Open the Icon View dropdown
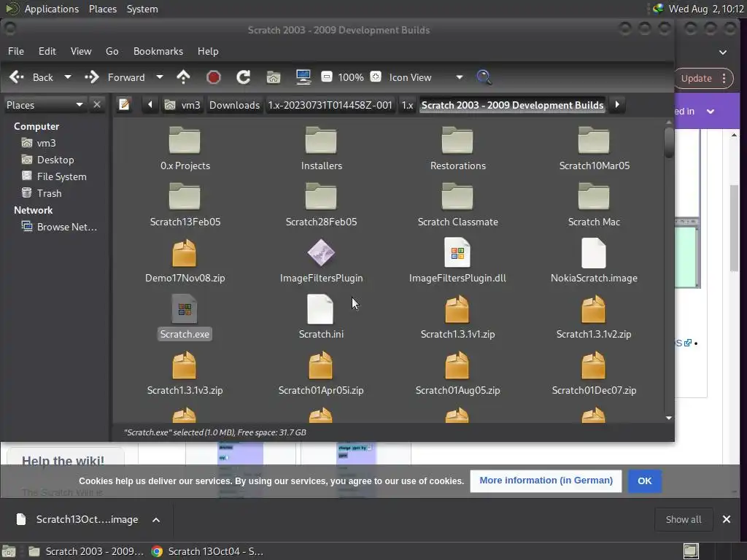This screenshot has height=560, width=747. point(425,77)
